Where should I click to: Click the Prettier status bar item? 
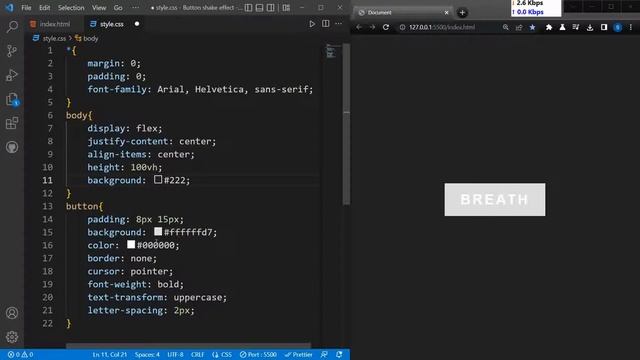point(299,354)
